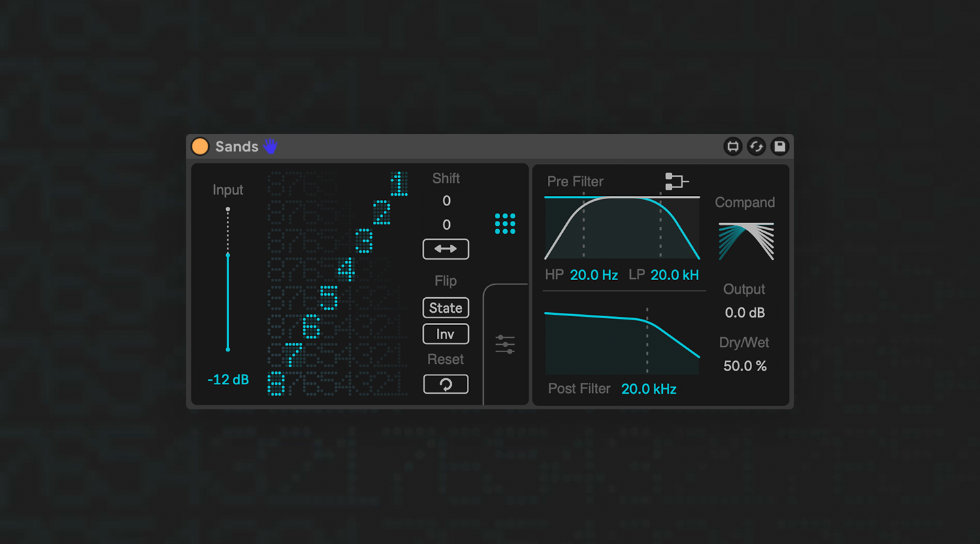Open the sliders panel icon below the grid

[504, 345]
